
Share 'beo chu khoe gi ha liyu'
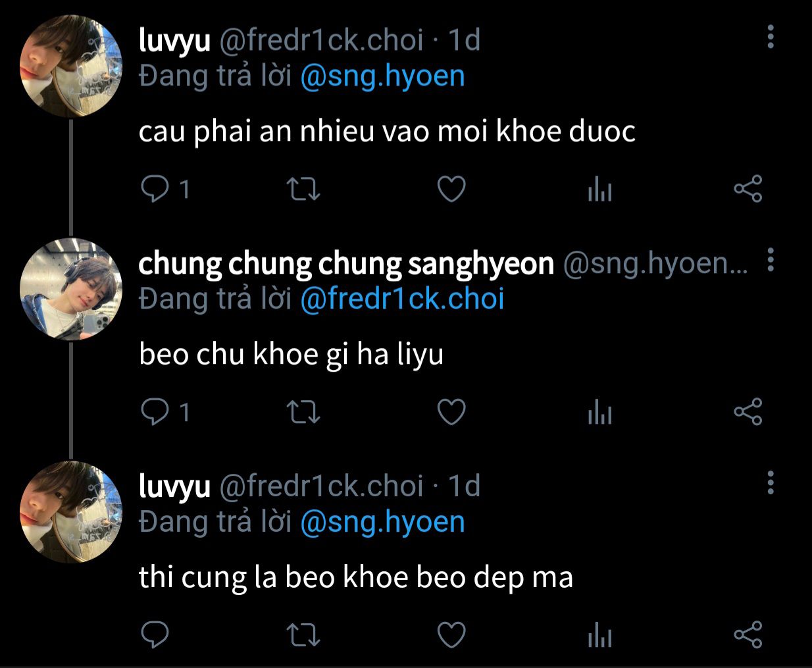click(x=748, y=413)
